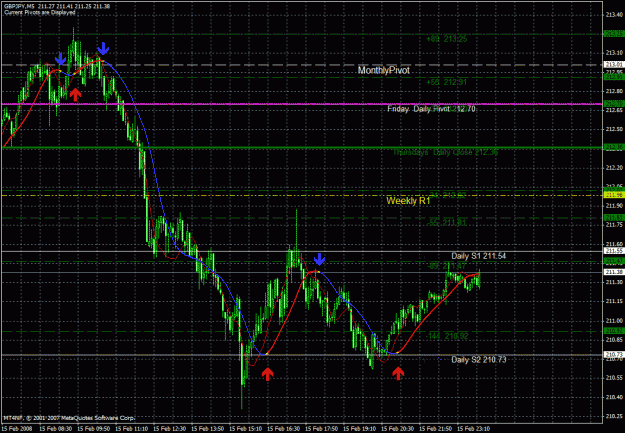Click the 15 Feb 17:50 time label
The image size is (625, 433).
point(321,429)
